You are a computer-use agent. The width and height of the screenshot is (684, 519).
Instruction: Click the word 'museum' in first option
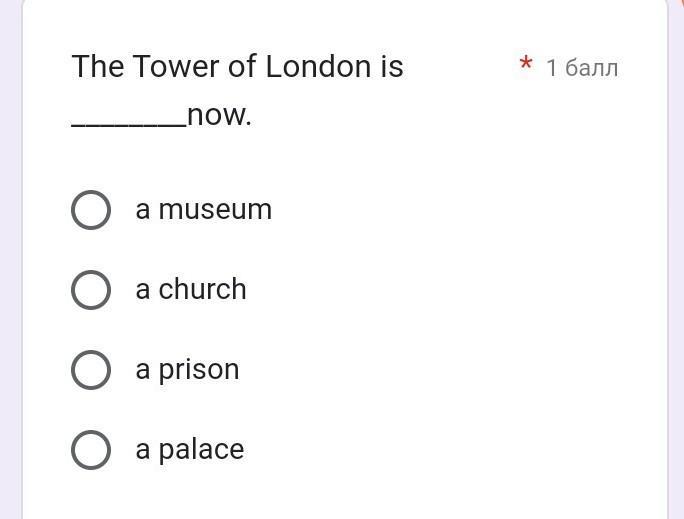coord(215,210)
